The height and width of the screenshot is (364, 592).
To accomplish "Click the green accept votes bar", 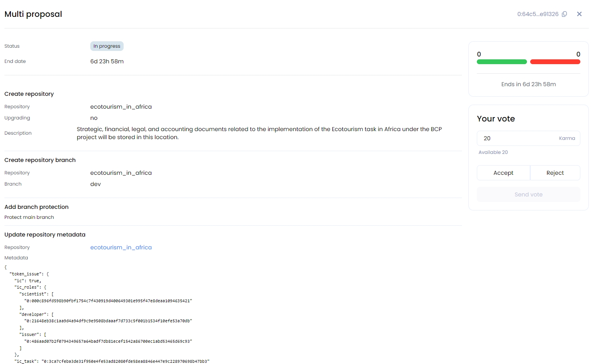I will tap(502, 62).
